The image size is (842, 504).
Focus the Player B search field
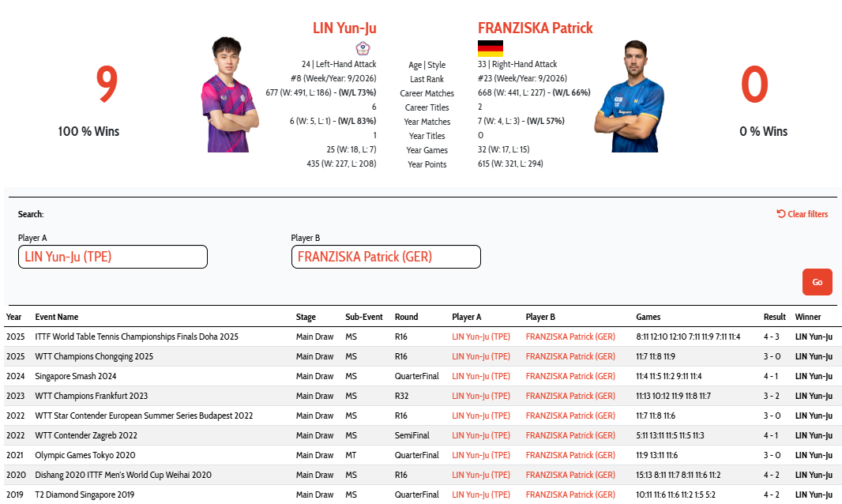(x=386, y=257)
